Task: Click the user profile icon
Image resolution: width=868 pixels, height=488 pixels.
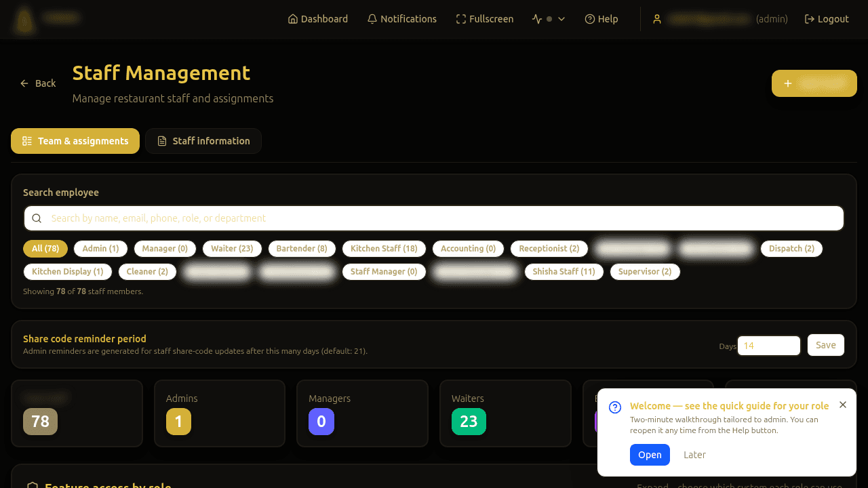Action: [656, 19]
